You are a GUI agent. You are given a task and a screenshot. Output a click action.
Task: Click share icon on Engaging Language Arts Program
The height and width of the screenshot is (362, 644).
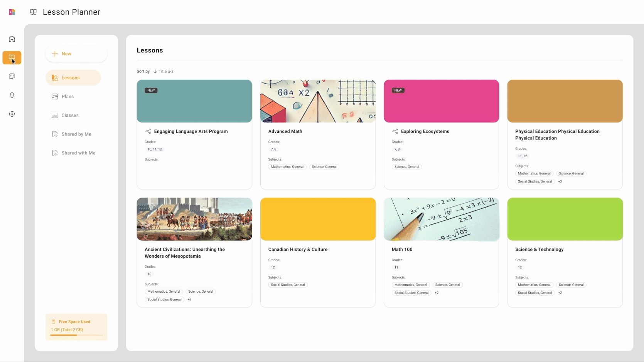[148, 131]
